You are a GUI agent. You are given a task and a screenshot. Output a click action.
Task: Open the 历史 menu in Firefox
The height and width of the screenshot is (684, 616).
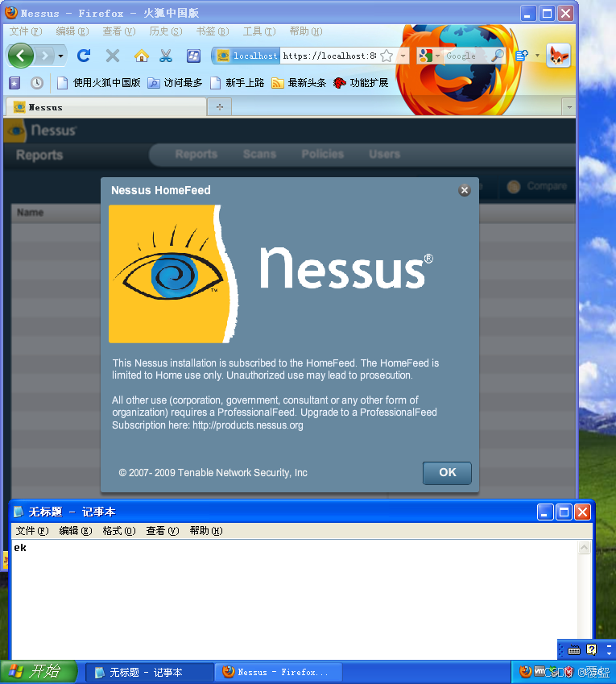pos(166,31)
